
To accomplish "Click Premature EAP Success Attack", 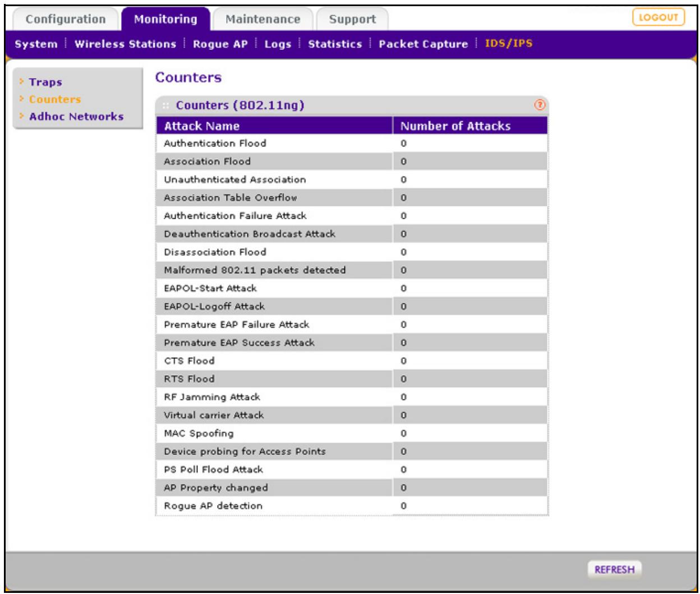I will pyautogui.click(x=239, y=342).
